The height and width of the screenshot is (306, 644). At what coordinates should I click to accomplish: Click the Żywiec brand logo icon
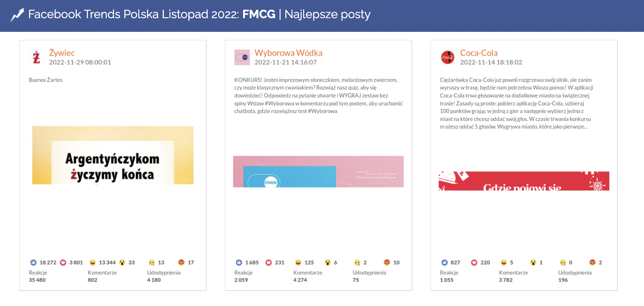click(x=36, y=57)
